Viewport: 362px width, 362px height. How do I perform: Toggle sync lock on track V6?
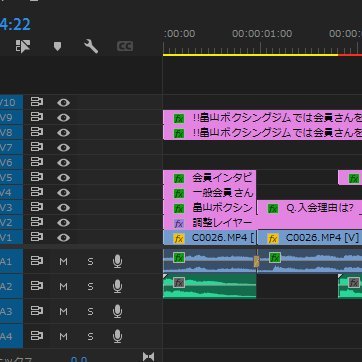(37, 162)
